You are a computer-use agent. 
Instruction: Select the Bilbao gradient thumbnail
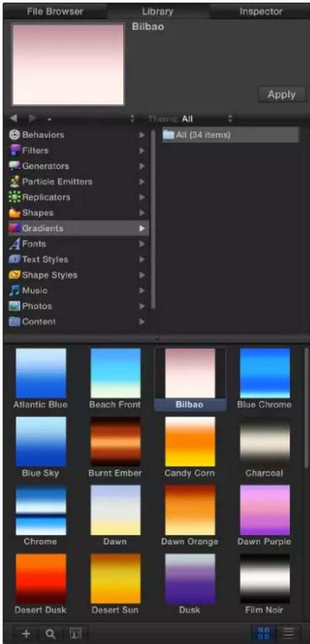[x=190, y=373]
